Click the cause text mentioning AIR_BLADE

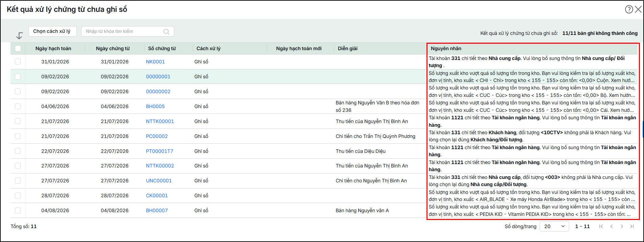[532, 196]
